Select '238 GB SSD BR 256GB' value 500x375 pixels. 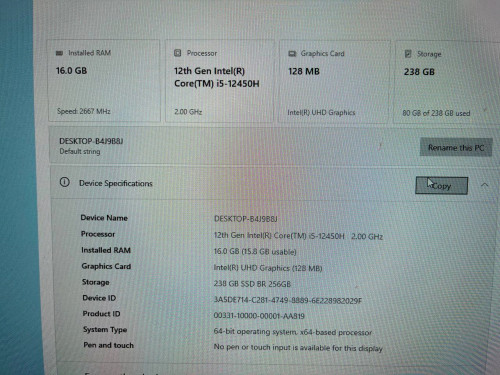pos(252,284)
